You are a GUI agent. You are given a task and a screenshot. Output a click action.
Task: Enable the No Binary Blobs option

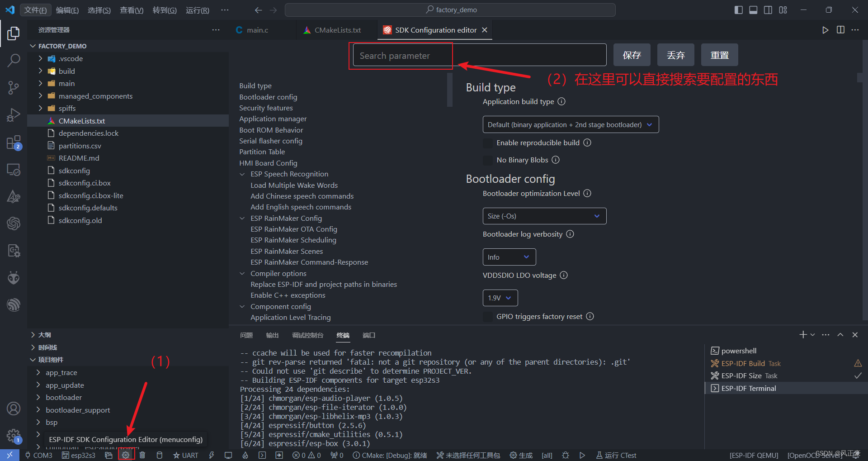tap(487, 160)
